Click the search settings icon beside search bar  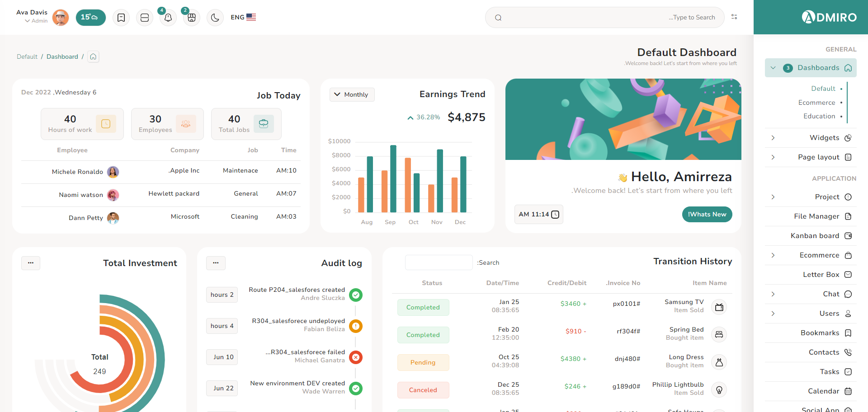734,17
